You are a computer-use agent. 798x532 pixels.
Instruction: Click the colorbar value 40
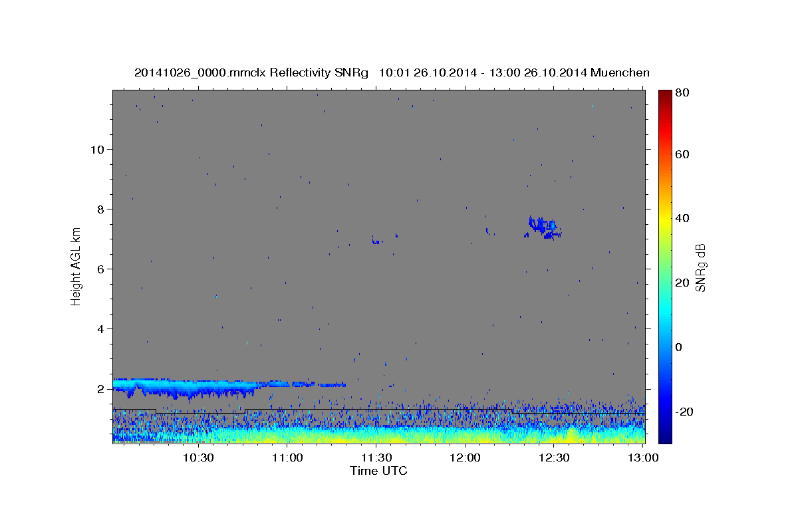682,218
